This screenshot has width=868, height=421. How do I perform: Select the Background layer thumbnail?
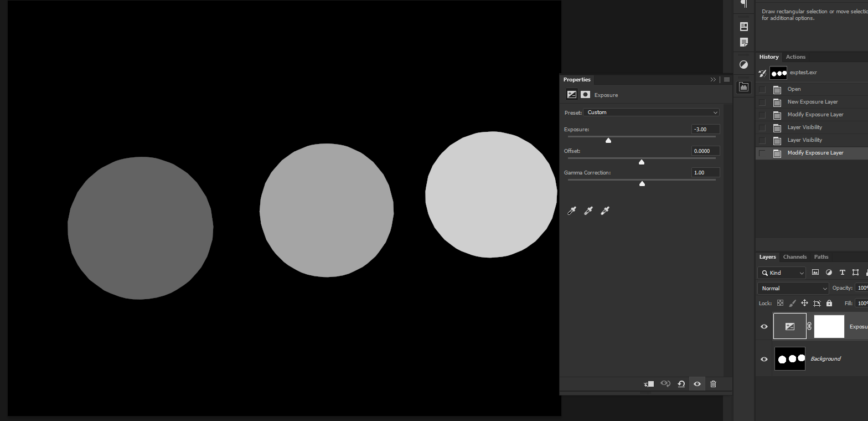coord(790,359)
